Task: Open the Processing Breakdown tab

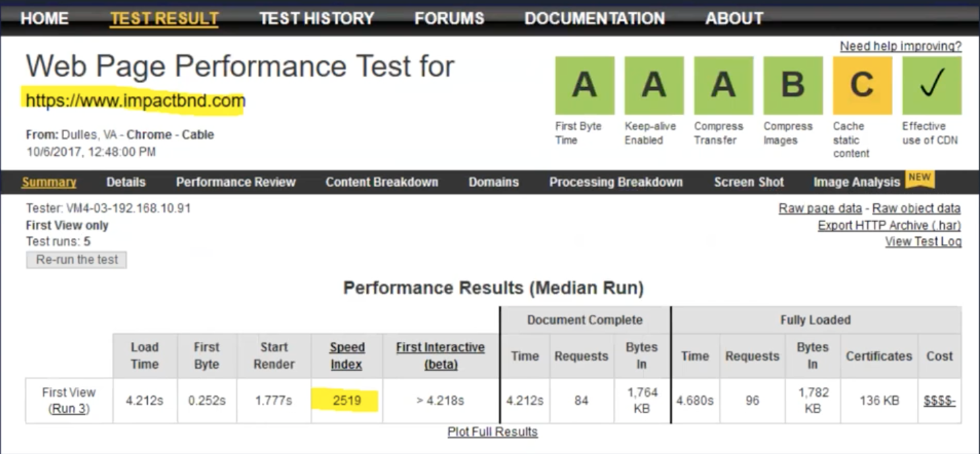Action: [x=616, y=182]
